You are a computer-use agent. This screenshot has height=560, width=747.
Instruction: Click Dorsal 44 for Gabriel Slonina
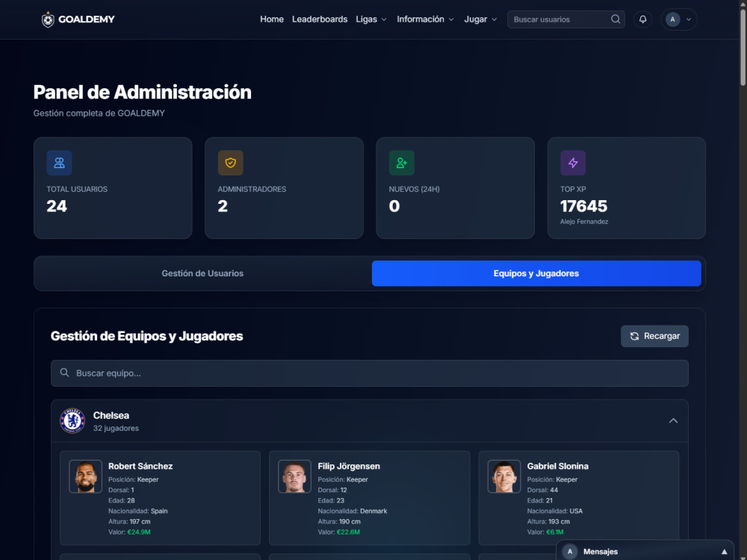tap(542, 490)
